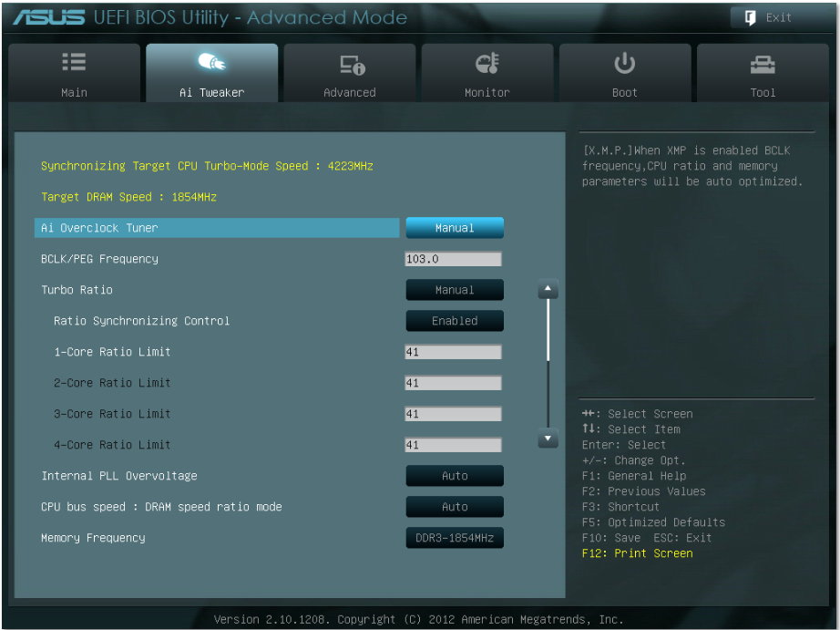Screen dimensions: 840x630
Task: Select the 2-Core Ratio Limit label
Action: pyautogui.click(x=112, y=383)
